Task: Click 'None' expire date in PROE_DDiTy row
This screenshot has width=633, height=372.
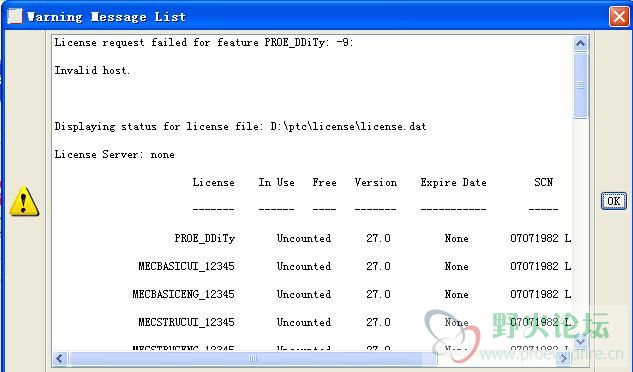Action: click(x=457, y=238)
